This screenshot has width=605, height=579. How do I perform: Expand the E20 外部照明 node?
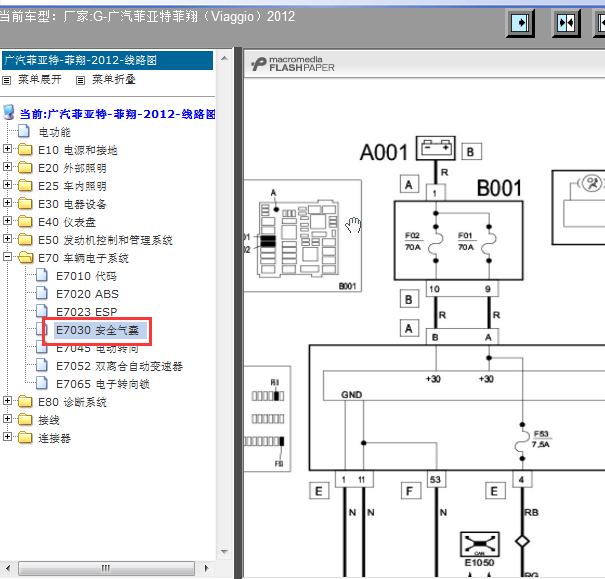pos(7,167)
